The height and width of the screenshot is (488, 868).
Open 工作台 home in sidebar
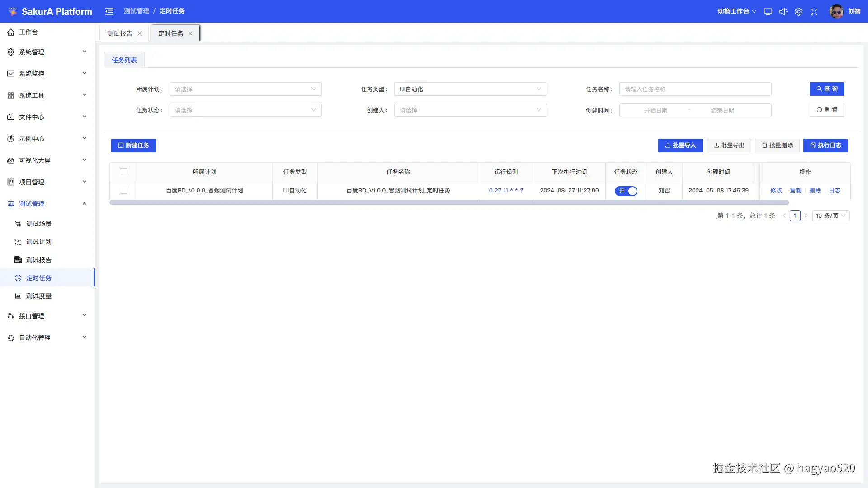coord(28,32)
